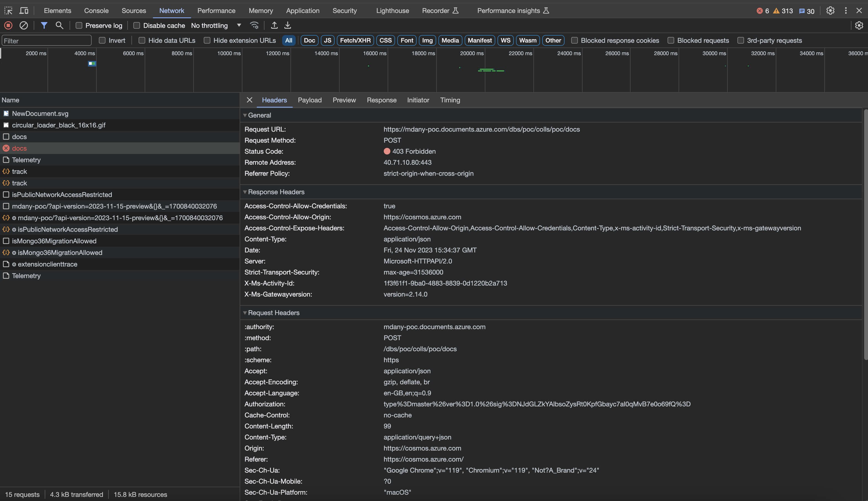Open network search magnifier icon
The width and height of the screenshot is (868, 501).
(59, 25)
